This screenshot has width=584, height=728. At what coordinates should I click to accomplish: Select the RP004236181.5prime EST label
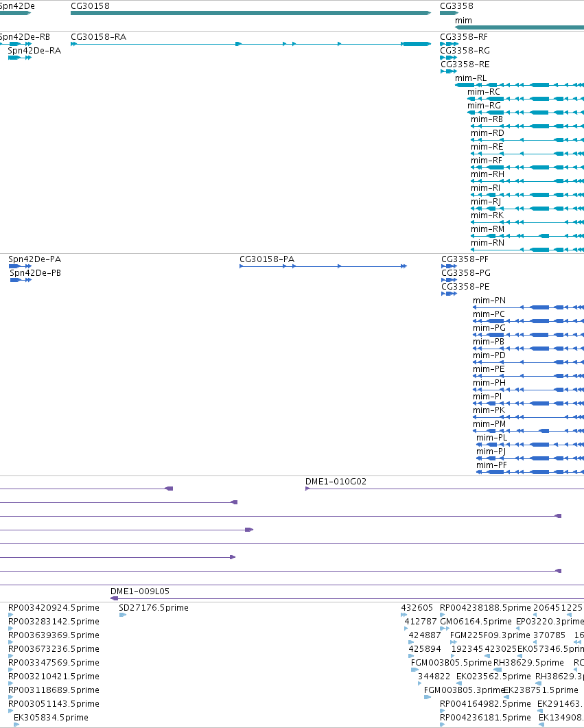(486, 717)
